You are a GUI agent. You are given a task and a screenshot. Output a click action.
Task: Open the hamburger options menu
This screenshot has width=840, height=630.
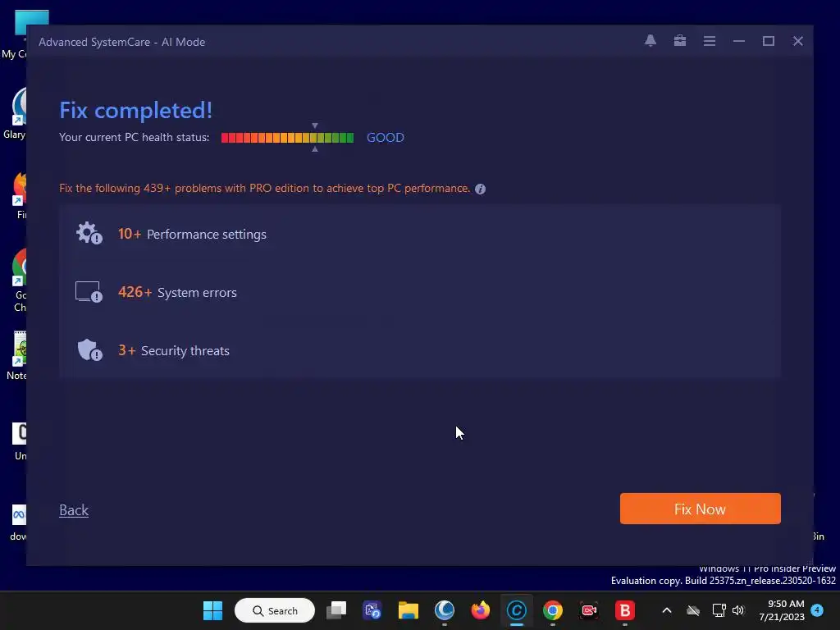(x=710, y=41)
